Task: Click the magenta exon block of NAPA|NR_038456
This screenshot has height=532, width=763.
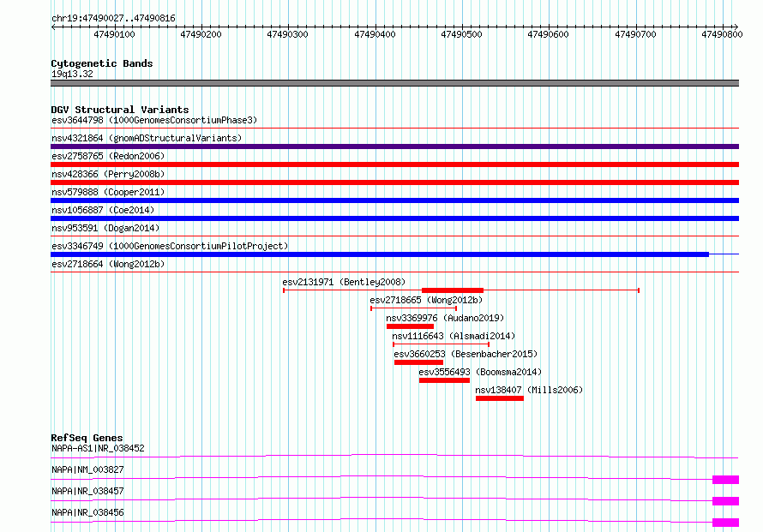Action: (725, 523)
